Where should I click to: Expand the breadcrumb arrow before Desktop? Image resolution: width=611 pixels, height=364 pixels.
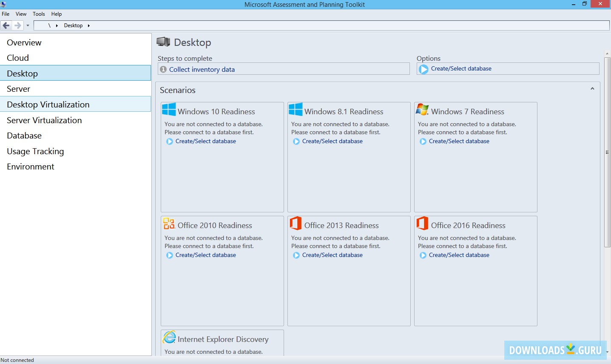tap(57, 25)
